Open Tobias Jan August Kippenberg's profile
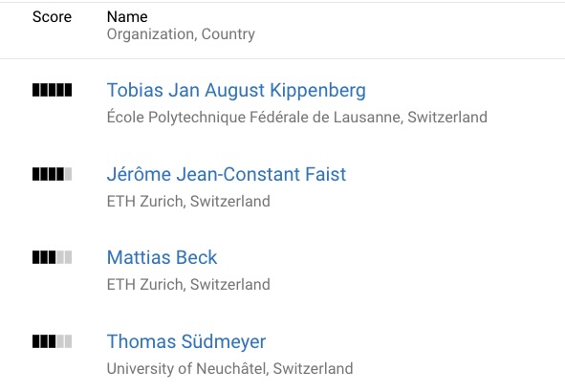 (x=236, y=90)
